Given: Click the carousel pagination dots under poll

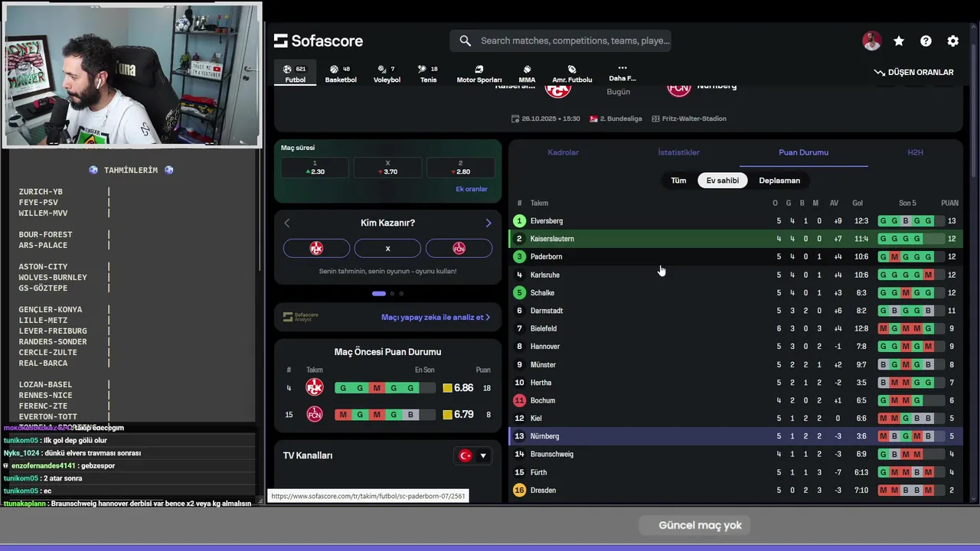Looking at the screenshot, I should [387, 293].
